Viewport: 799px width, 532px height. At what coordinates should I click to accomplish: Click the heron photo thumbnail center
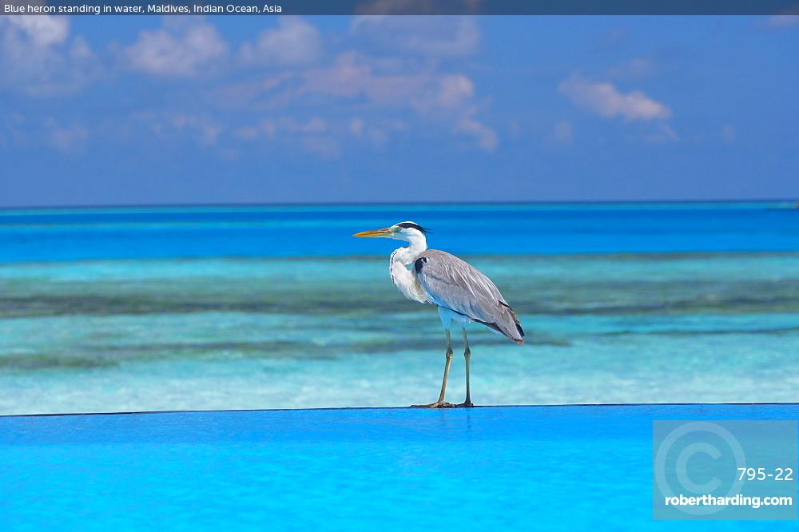[x=399, y=273]
